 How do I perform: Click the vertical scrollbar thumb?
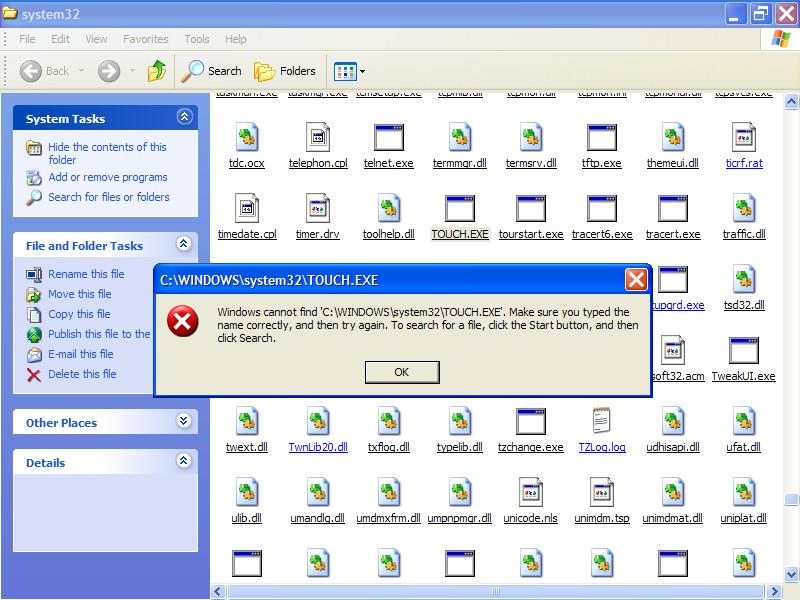click(x=791, y=499)
